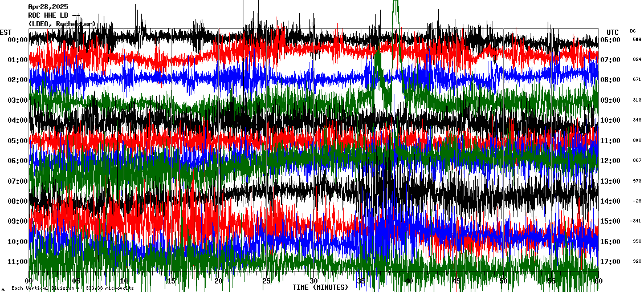Click the "(LDEO, Rochester)" station label
This screenshot has height=296, width=644.
62,24
